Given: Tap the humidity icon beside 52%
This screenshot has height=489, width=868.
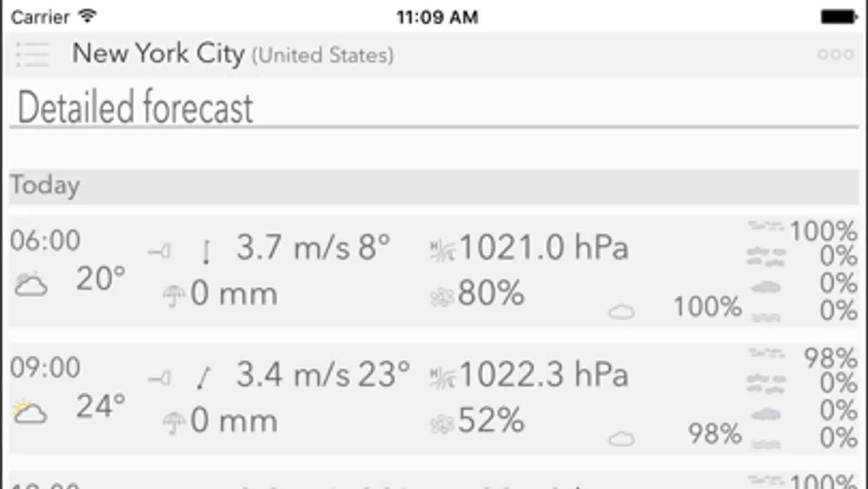Looking at the screenshot, I should point(442,424).
